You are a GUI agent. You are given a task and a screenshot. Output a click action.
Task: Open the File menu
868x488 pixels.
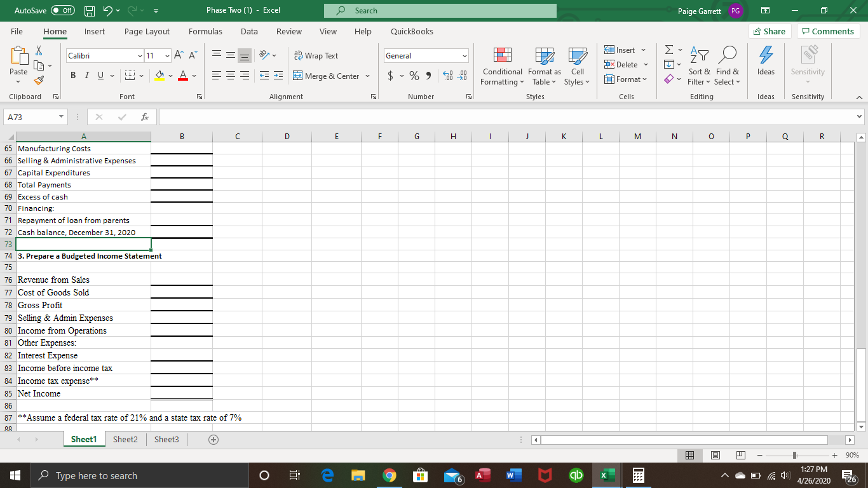click(x=17, y=31)
